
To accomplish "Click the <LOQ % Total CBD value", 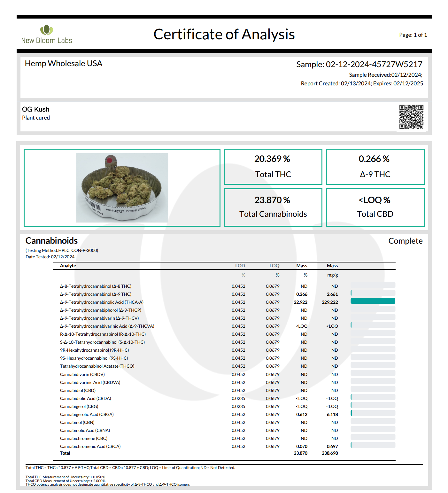I will point(374,200).
